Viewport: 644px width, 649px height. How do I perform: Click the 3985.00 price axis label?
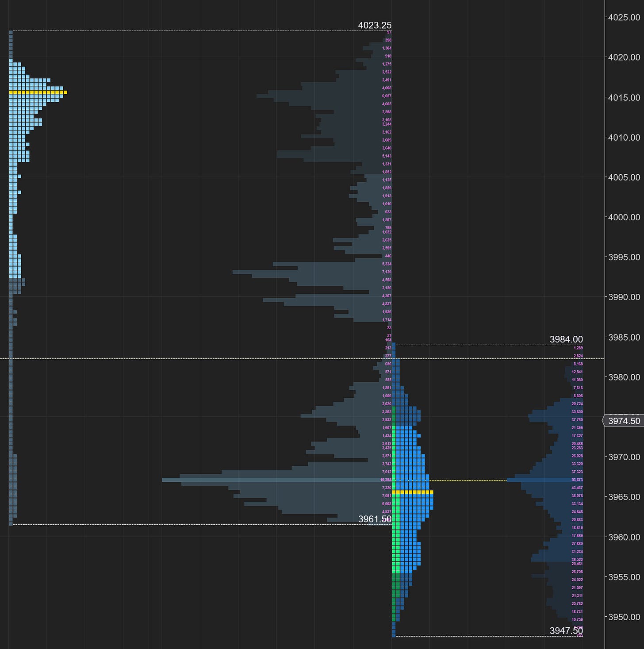(624, 337)
